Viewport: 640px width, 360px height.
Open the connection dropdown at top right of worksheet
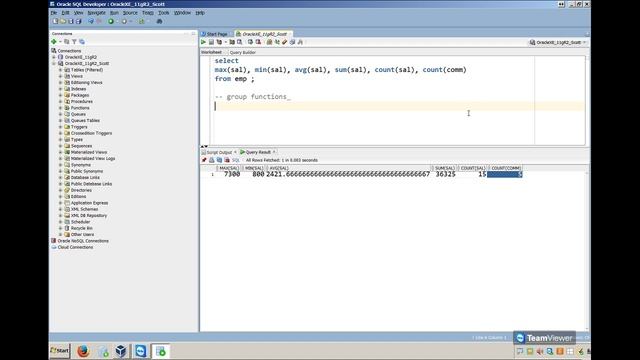click(x=558, y=42)
